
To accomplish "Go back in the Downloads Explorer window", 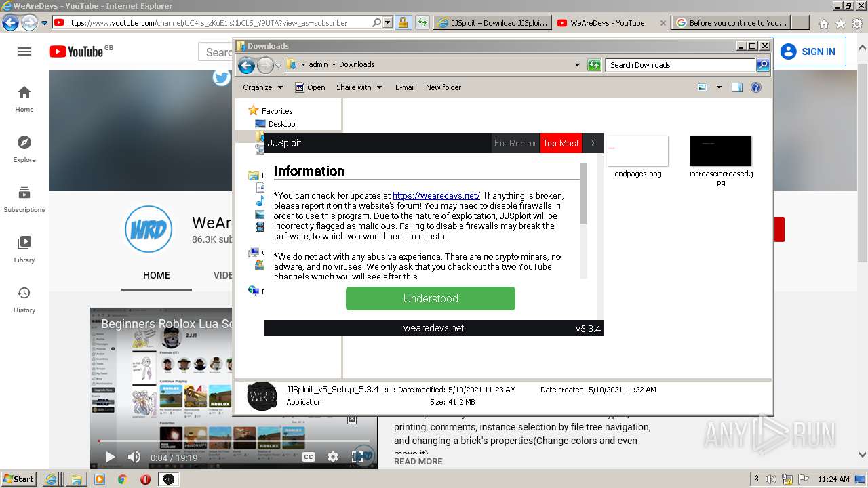I will coord(246,65).
